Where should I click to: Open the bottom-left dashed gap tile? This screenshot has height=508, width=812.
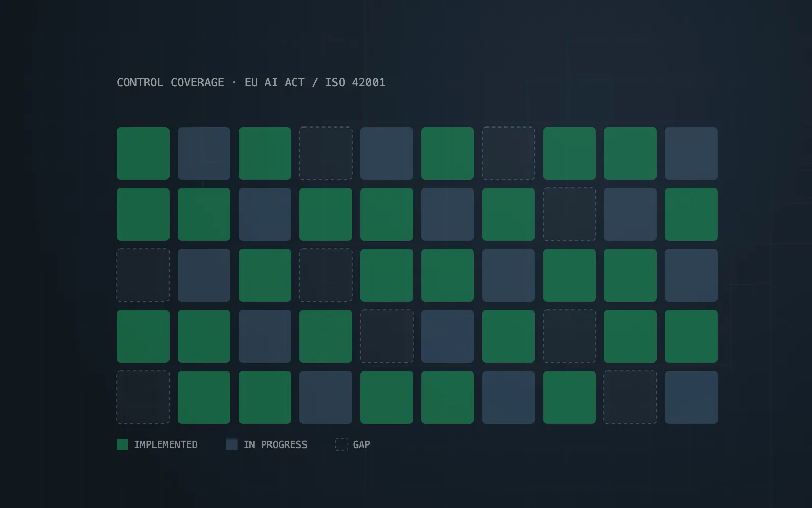pos(143,397)
